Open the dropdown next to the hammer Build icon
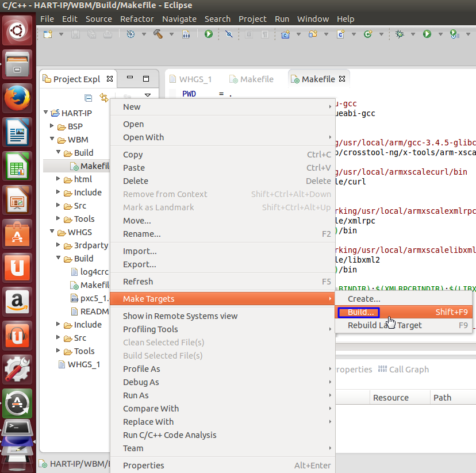476x473 pixels. (171, 34)
